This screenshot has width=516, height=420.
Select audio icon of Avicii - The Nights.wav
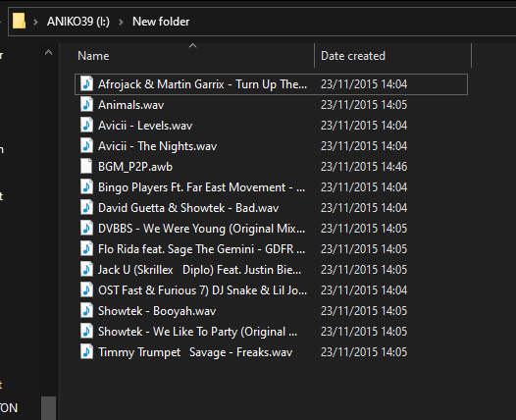[x=86, y=146]
